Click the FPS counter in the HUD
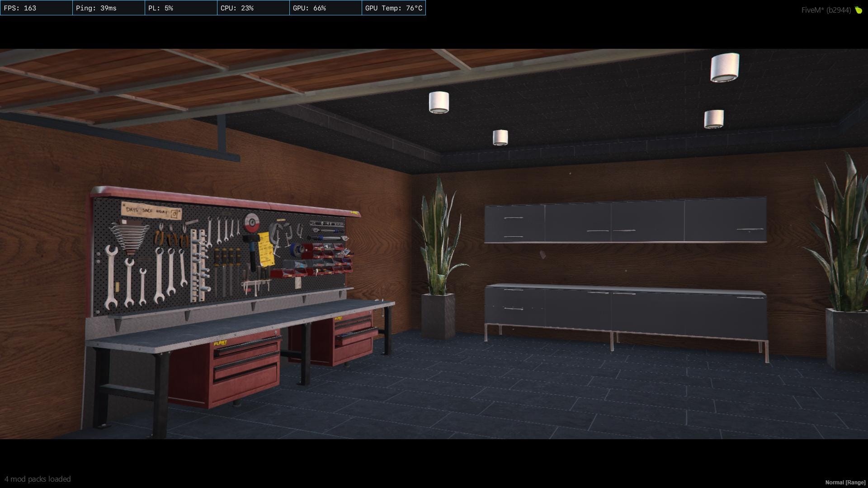The width and height of the screenshot is (868, 488). point(21,8)
